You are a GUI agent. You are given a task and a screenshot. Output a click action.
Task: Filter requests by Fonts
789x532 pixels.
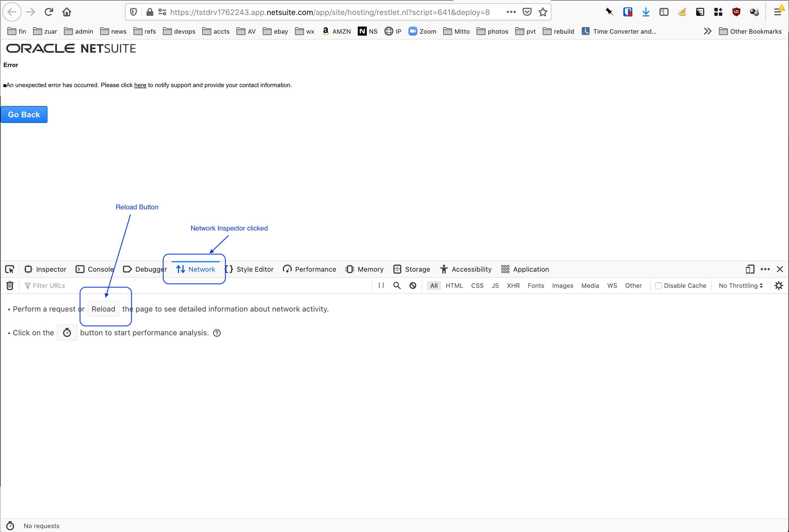[x=536, y=286]
